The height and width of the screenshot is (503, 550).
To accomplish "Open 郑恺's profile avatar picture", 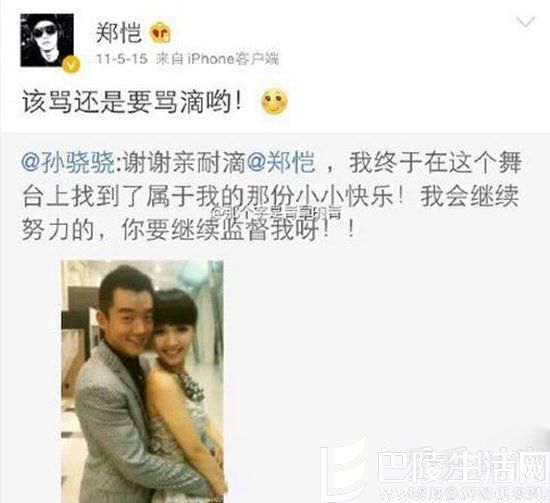I will click(47, 40).
